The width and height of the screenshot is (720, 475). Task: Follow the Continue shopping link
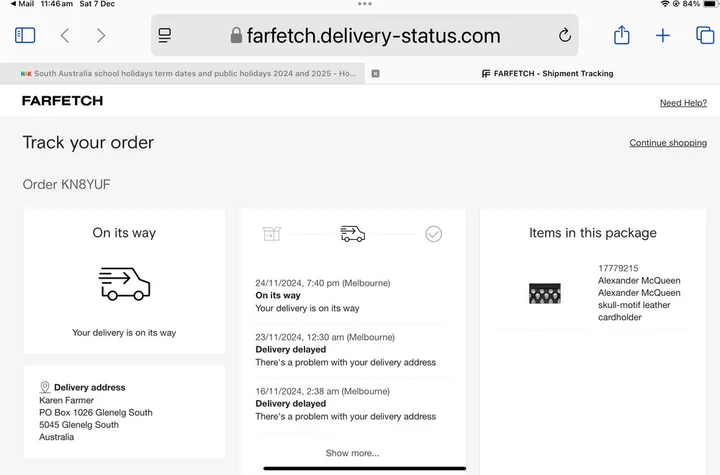pos(668,143)
